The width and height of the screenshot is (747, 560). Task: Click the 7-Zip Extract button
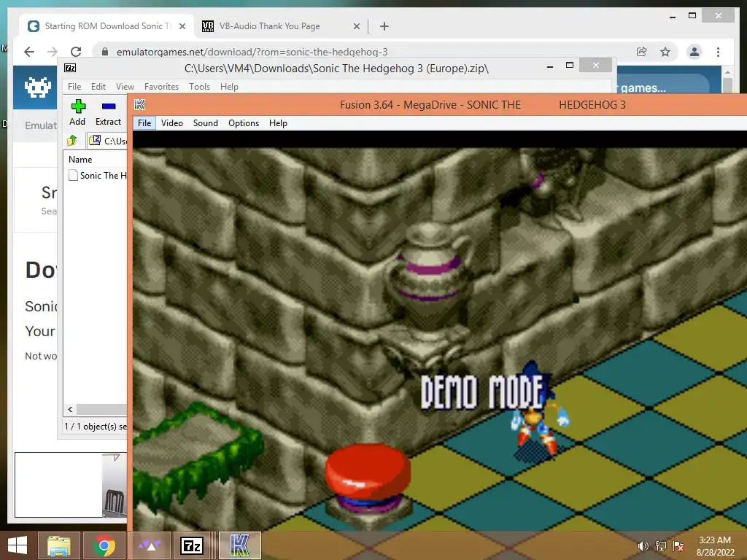point(108,112)
